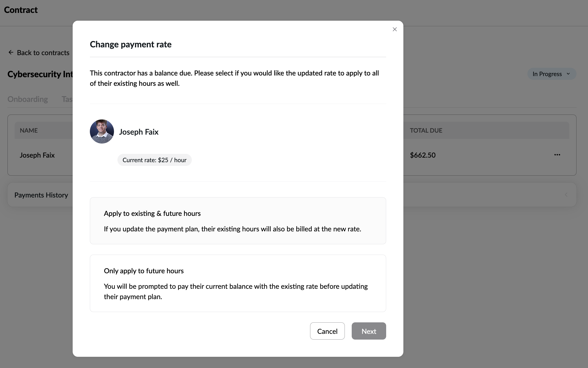This screenshot has width=588, height=368.
Task: Choose 'Only apply to future hours' option
Action: tap(238, 283)
